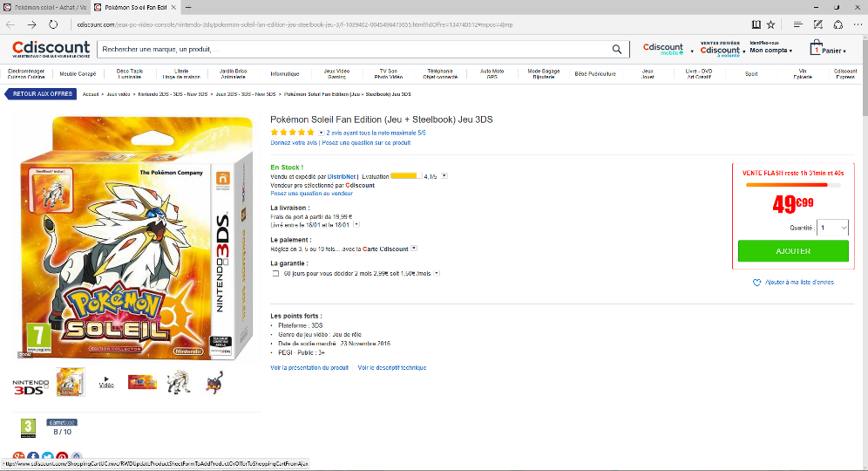The height and width of the screenshot is (471, 868).
Task: Click the browser reading view book icon
Action: tap(756, 24)
